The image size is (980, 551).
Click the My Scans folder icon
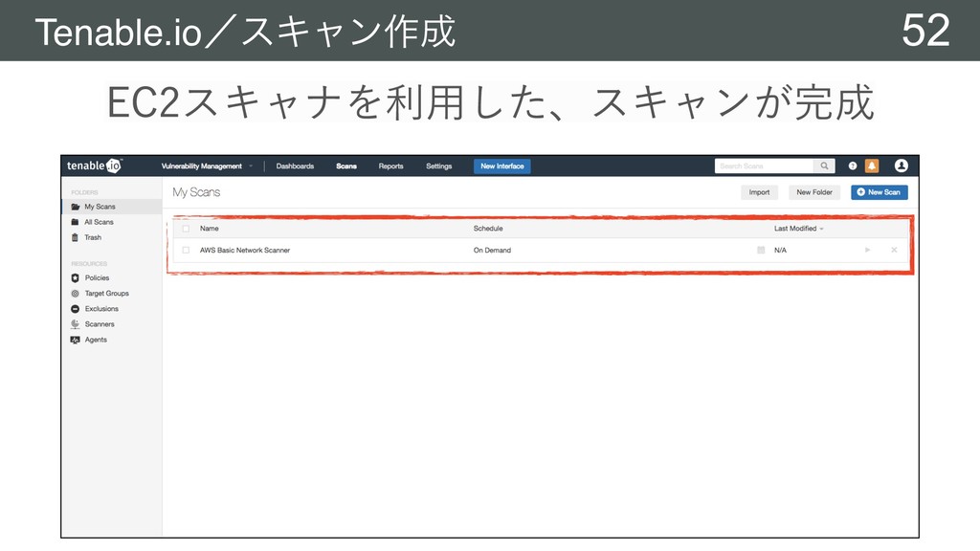tap(75, 207)
